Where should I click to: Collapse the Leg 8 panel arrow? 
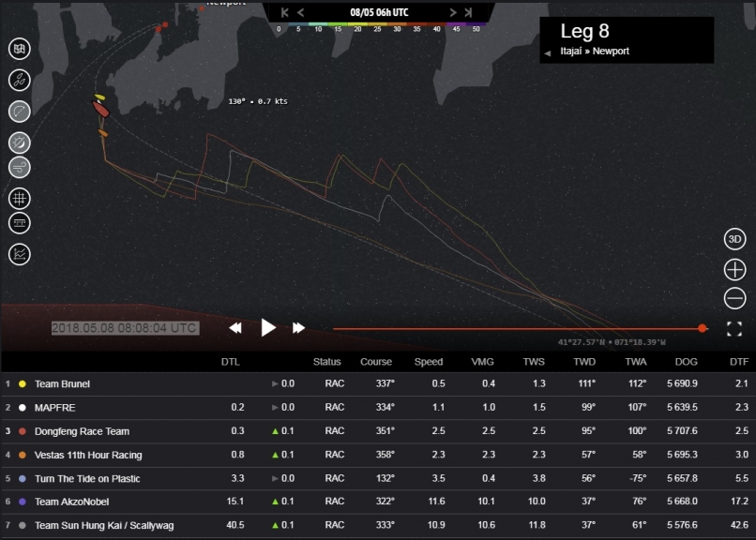pyautogui.click(x=547, y=53)
